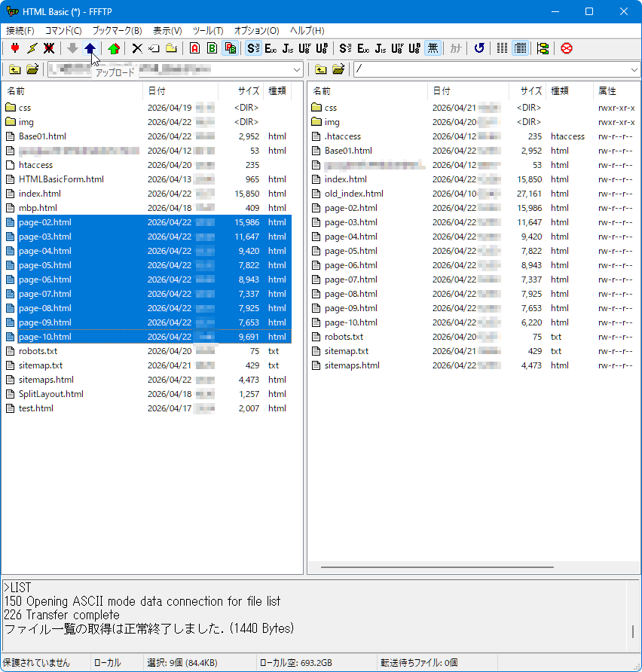The width and height of the screenshot is (642, 672).
Task: Click the Quick connect lightning icon
Action: (x=32, y=48)
